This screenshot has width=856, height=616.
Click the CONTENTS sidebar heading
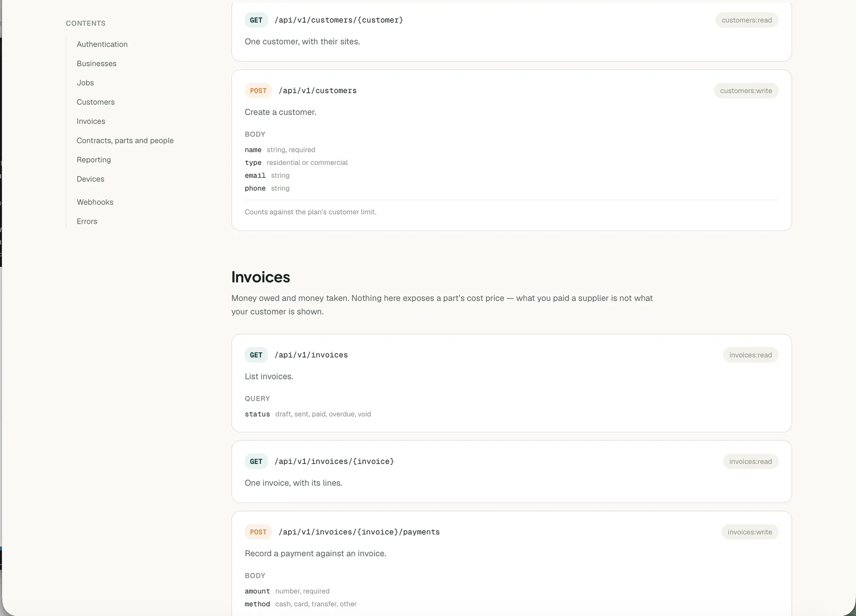click(x=86, y=23)
